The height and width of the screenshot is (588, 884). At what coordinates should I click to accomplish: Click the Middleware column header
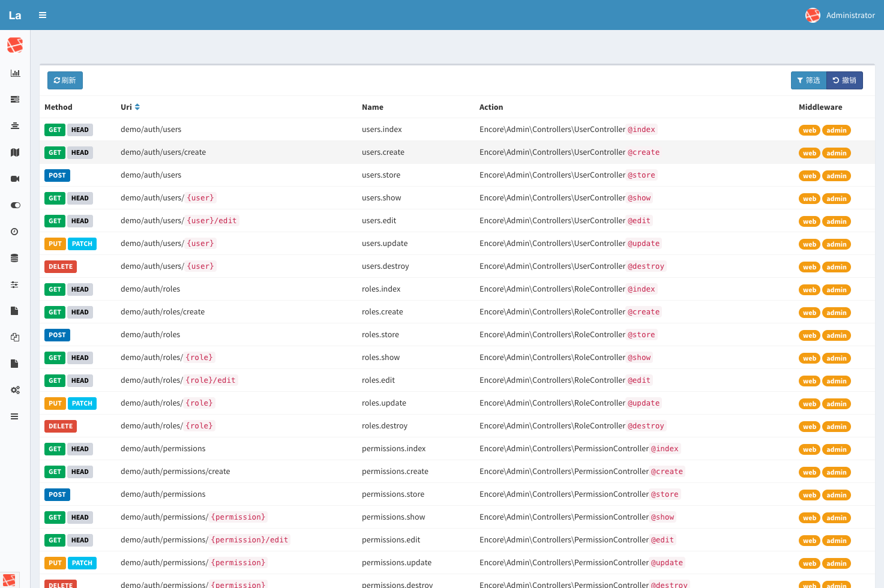[820, 107]
